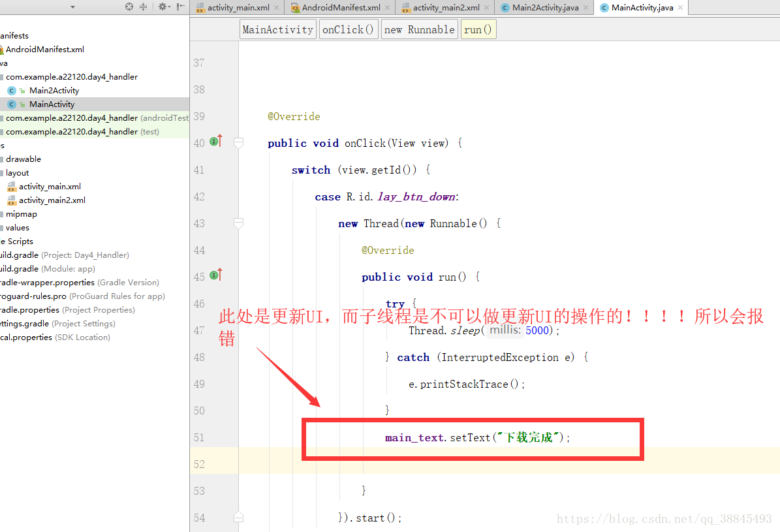The image size is (780, 532).
Task: Switch to Main2Activity.java tab
Action: [545, 7]
